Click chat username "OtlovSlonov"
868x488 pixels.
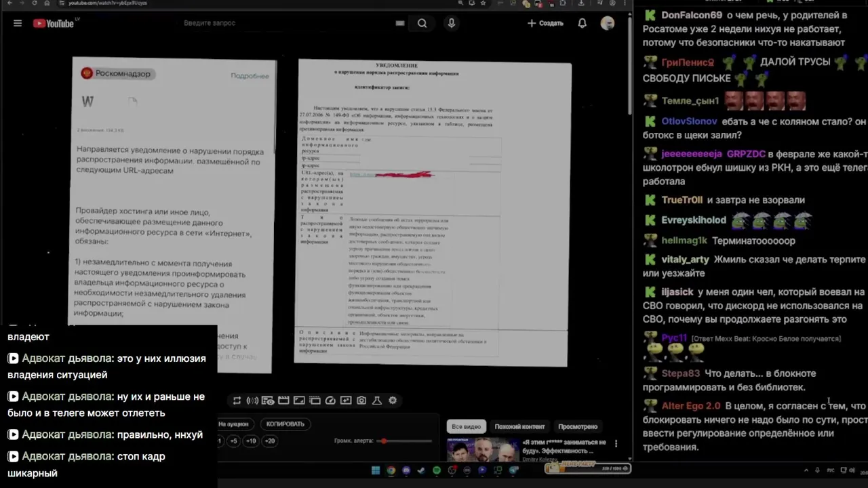[x=689, y=121]
